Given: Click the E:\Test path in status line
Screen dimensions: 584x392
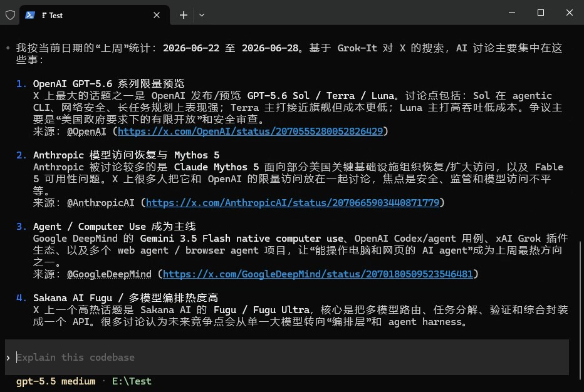Looking at the screenshot, I should pos(132,381).
